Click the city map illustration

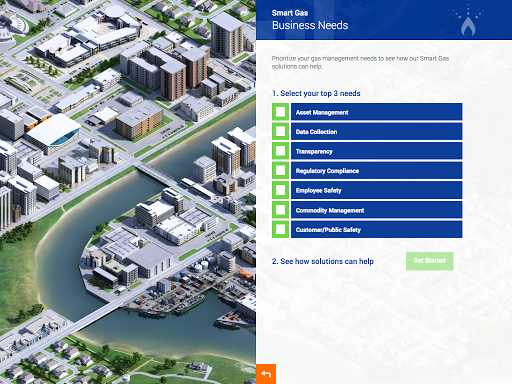click(128, 192)
